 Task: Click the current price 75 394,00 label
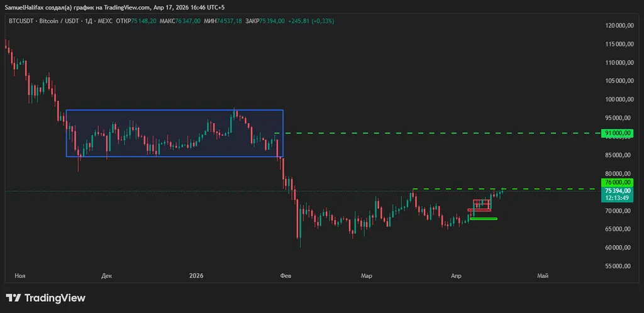point(617,190)
